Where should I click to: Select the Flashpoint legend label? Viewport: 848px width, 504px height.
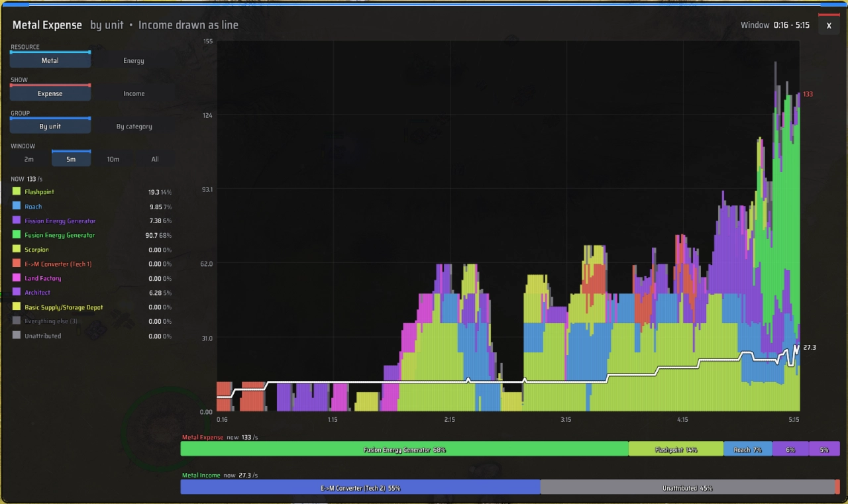(x=40, y=192)
